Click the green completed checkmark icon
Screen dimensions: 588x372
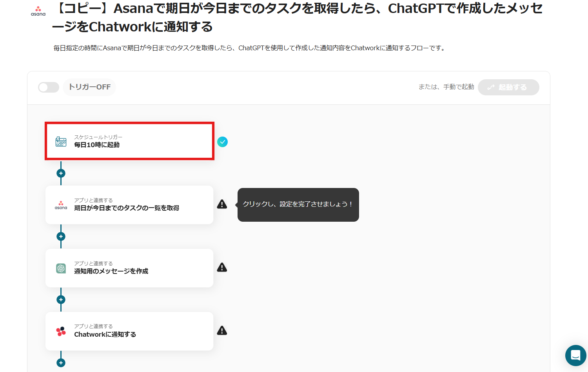[223, 142]
